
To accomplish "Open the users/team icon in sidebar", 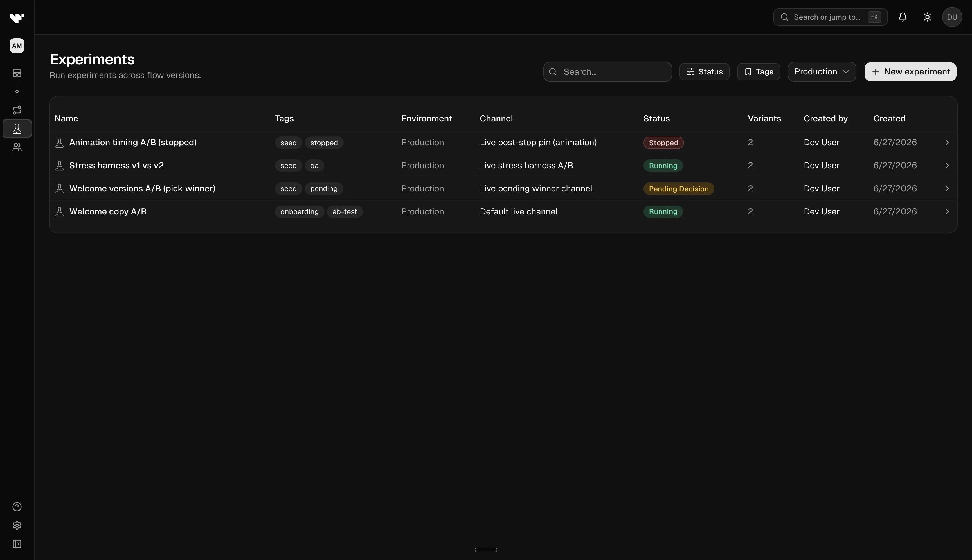I will tap(17, 147).
